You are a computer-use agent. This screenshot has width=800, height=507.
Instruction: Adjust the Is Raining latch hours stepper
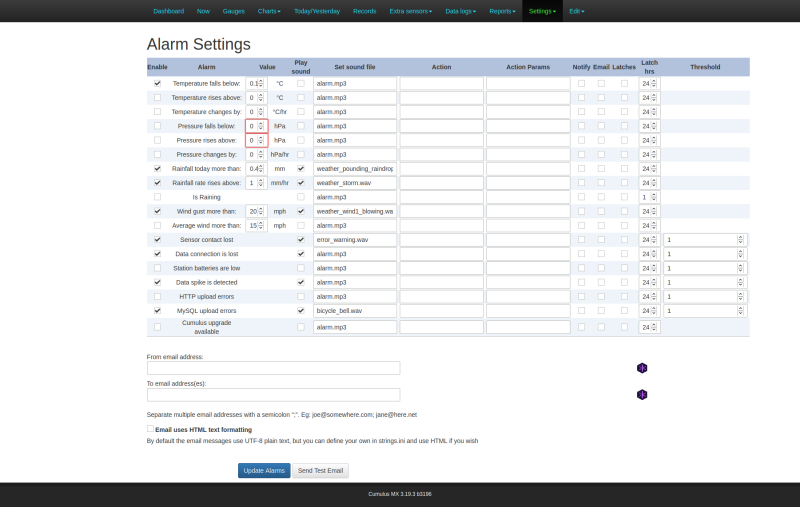654,197
